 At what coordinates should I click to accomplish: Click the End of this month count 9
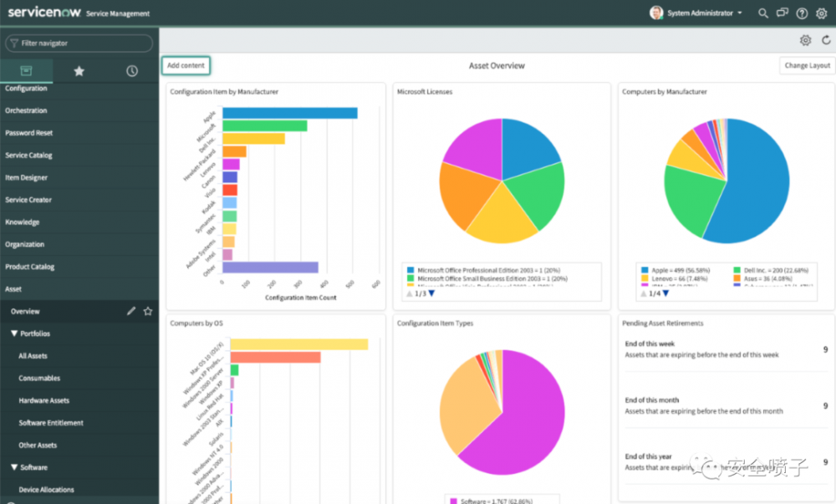(825, 406)
